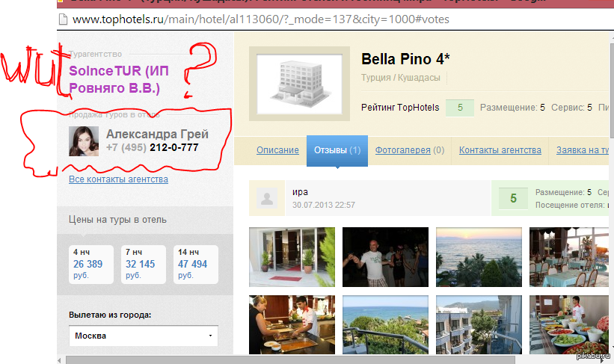Click the agent's profile photo
Screen dimensions: 614x364
(x=84, y=141)
